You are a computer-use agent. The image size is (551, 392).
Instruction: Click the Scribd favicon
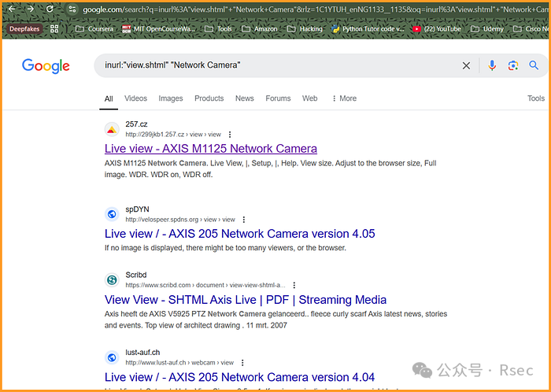pyautogui.click(x=112, y=280)
